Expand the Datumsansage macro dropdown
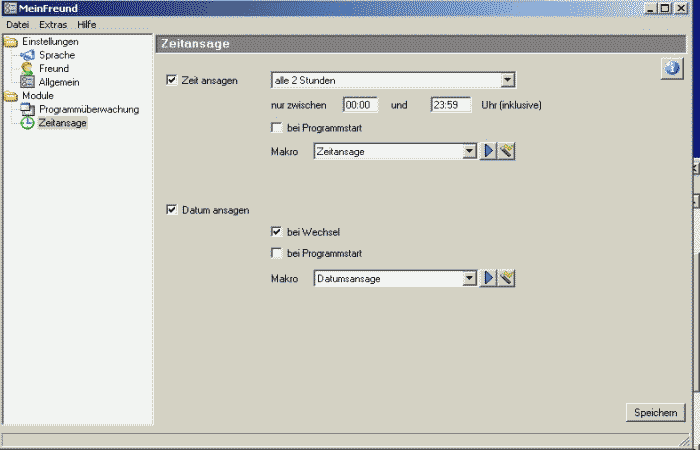The width and height of the screenshot is (700, 450). [x=469, y=278]
